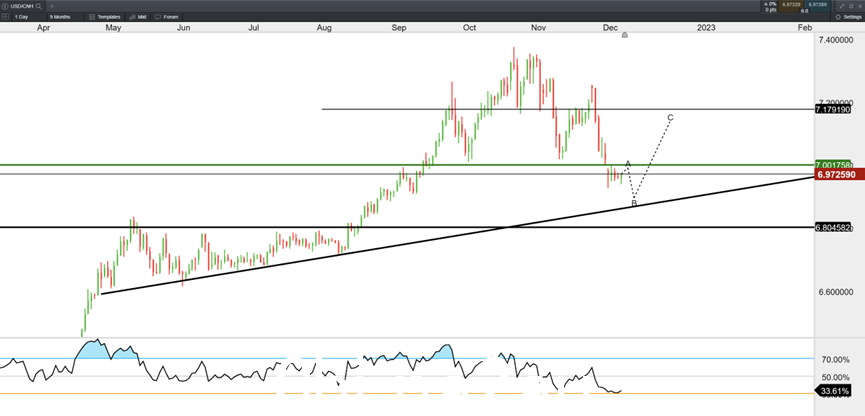
Task: Open the 9 Months range dropdown
Action: [65, 17]
